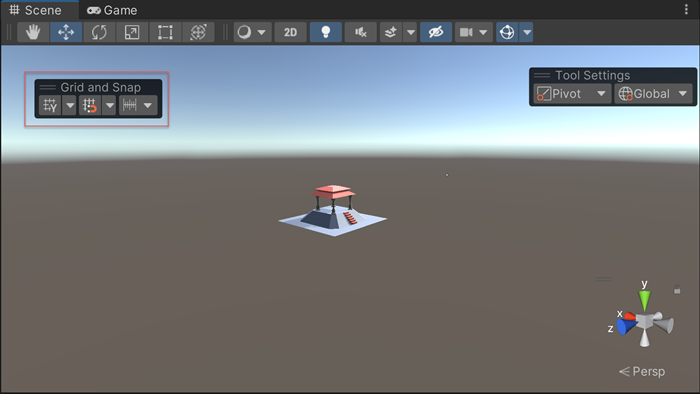The height and width of the screenshot is (394, 700).
Task: Open grid snapping settings dropdown
Action: (109, 105)
